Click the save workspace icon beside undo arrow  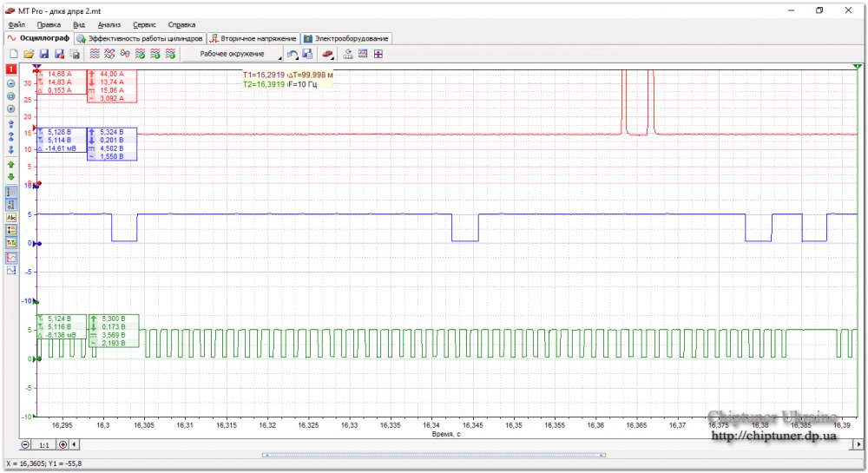[308, 54]
